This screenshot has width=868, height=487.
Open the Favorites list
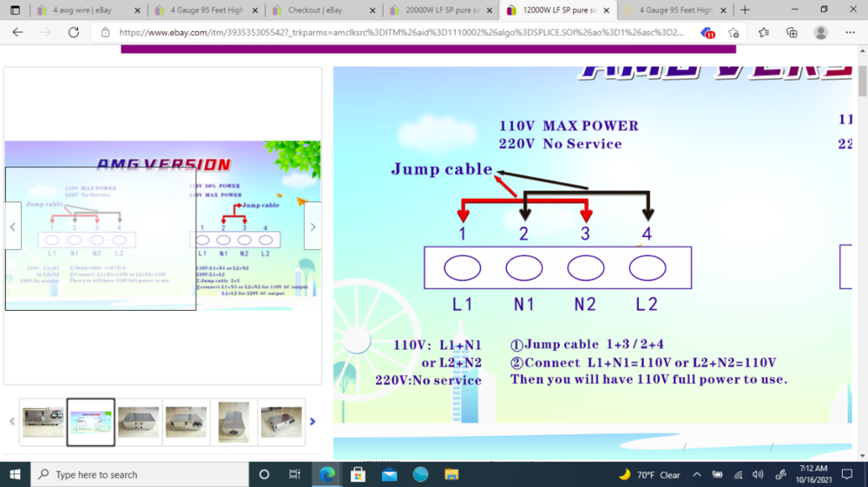click(764, 33)
